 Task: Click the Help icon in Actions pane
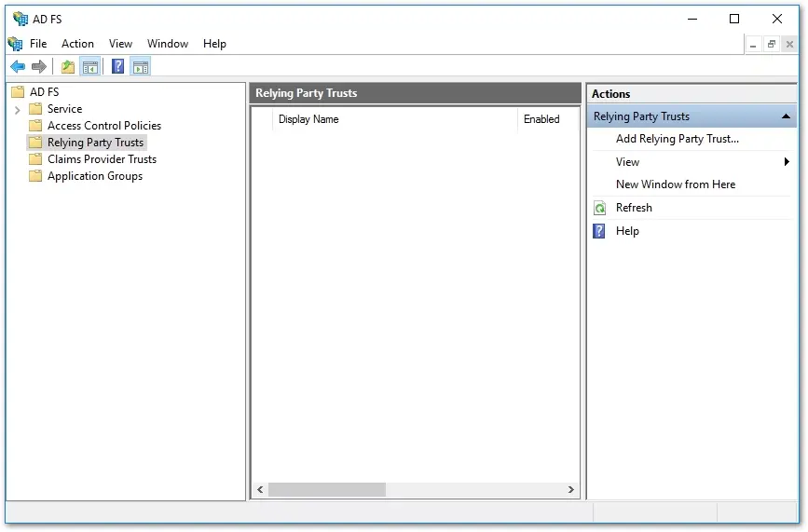coord(599,231)
